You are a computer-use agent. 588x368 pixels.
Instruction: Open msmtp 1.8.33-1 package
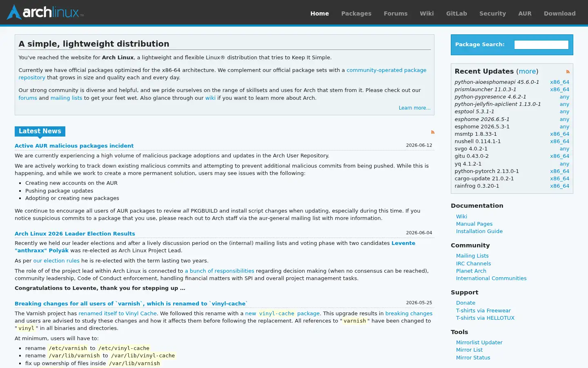pyautogui.click(x=476, y=134)
